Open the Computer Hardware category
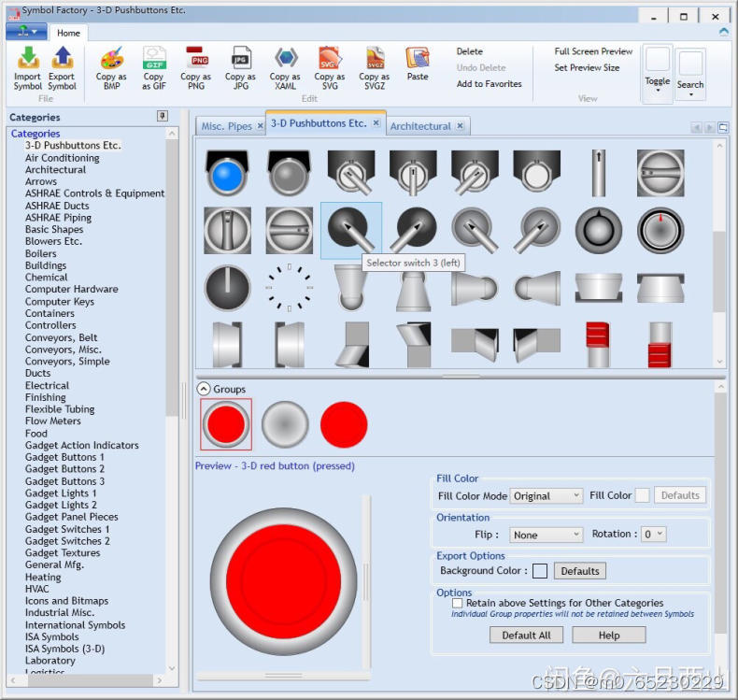The height and width of the screenshot is (700, 738). pyautogui.click(x=72, y=289)
